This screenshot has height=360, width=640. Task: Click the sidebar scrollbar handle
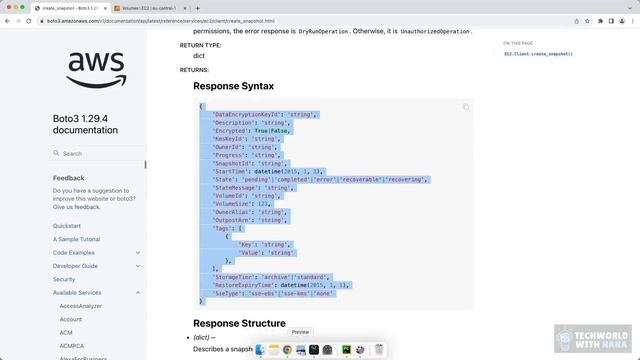click(145, 164)
